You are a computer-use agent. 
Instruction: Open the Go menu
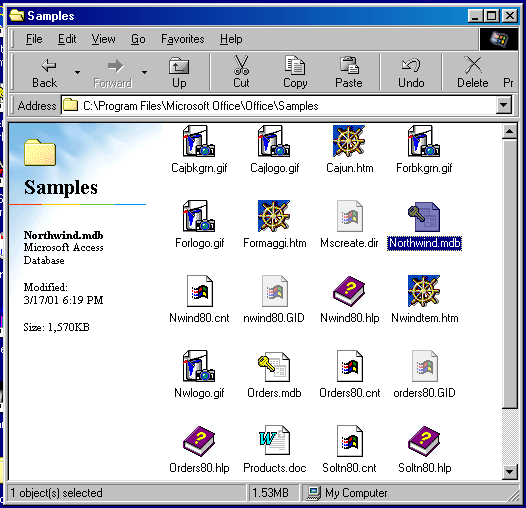[138, 39]
